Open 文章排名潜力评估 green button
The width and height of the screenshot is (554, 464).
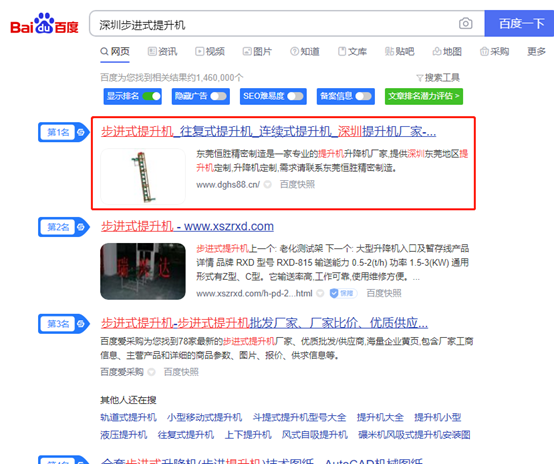tap(424, 96)
